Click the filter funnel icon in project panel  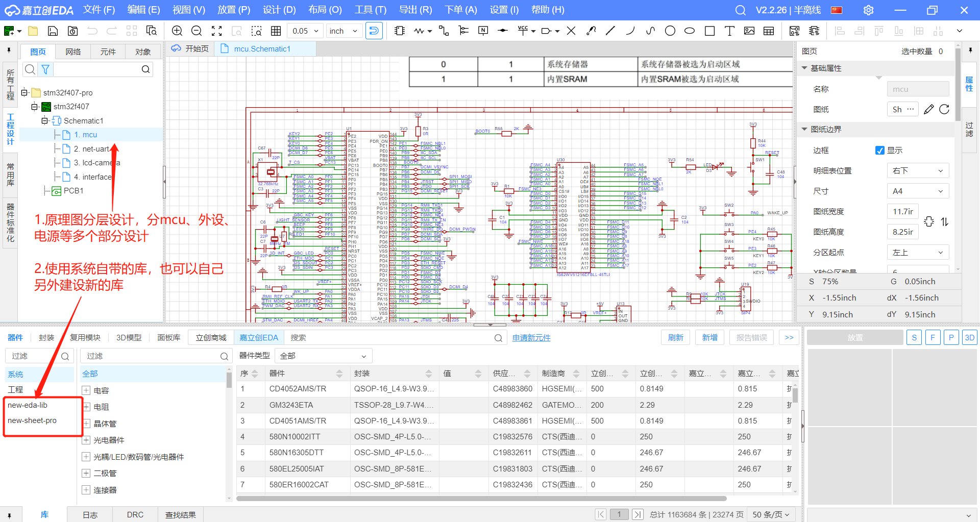coord(45,69)
